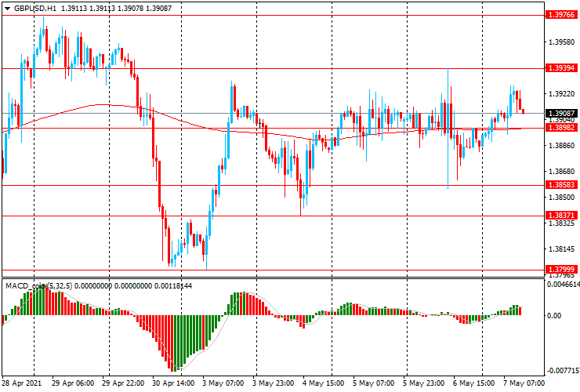Click the 3 May 23:00 time marker
Screen dimensions: 580x392
coord(274,383)
